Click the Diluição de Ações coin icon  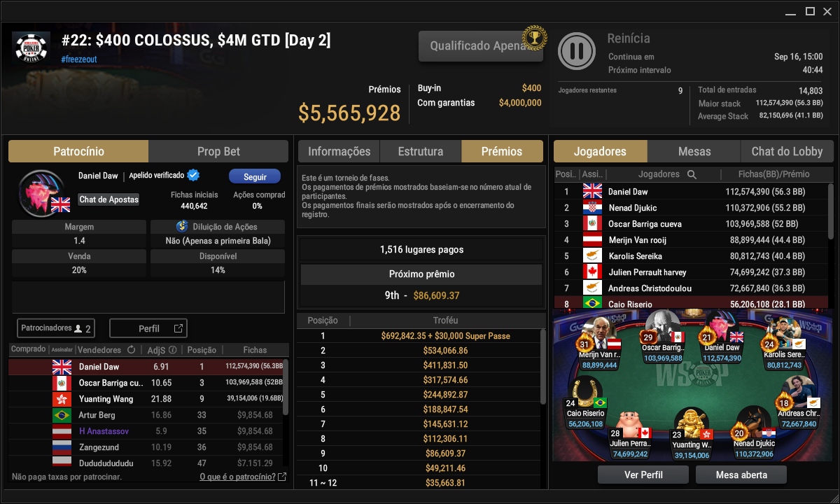point(182,227)
